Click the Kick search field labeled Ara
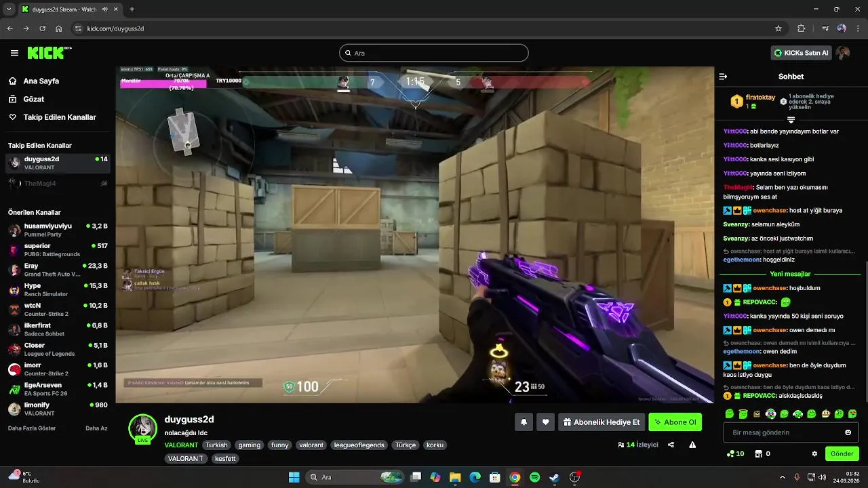Screen dimensions: 868x488 coord(434,53)
